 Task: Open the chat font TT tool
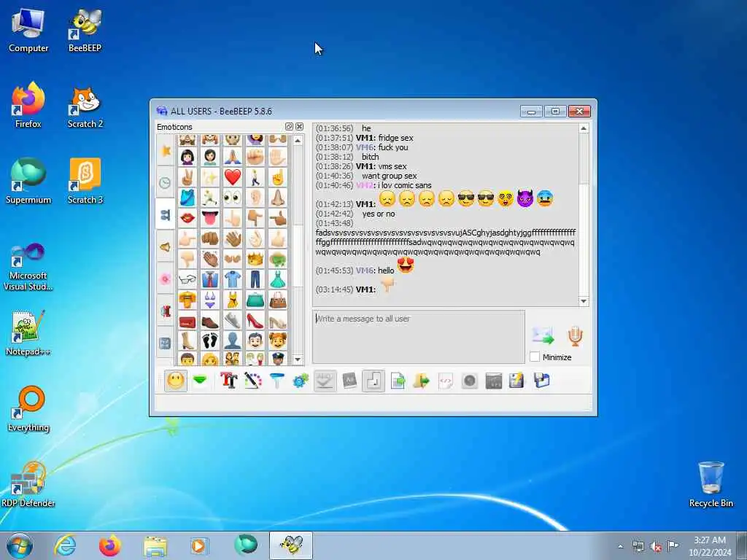tap(228, 381)
